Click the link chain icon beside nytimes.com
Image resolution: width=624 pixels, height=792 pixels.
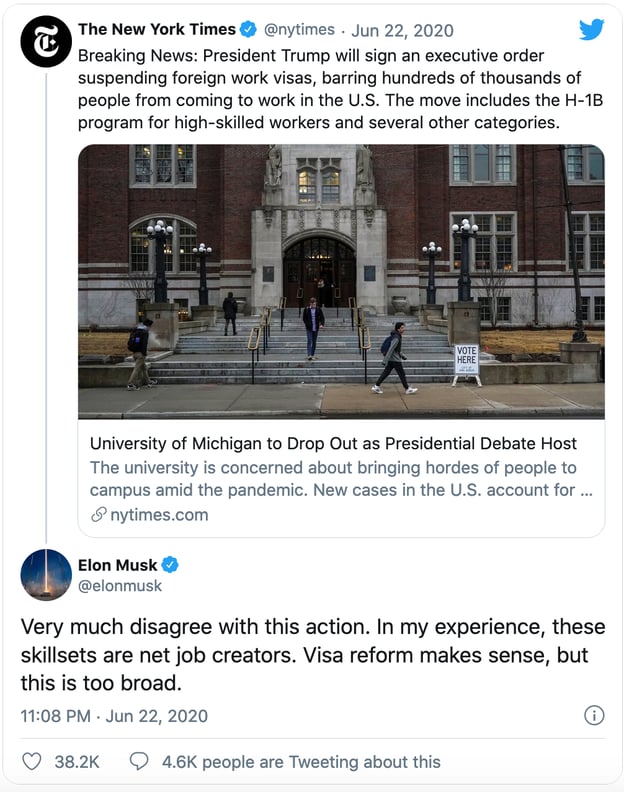[x=99, y=515]
